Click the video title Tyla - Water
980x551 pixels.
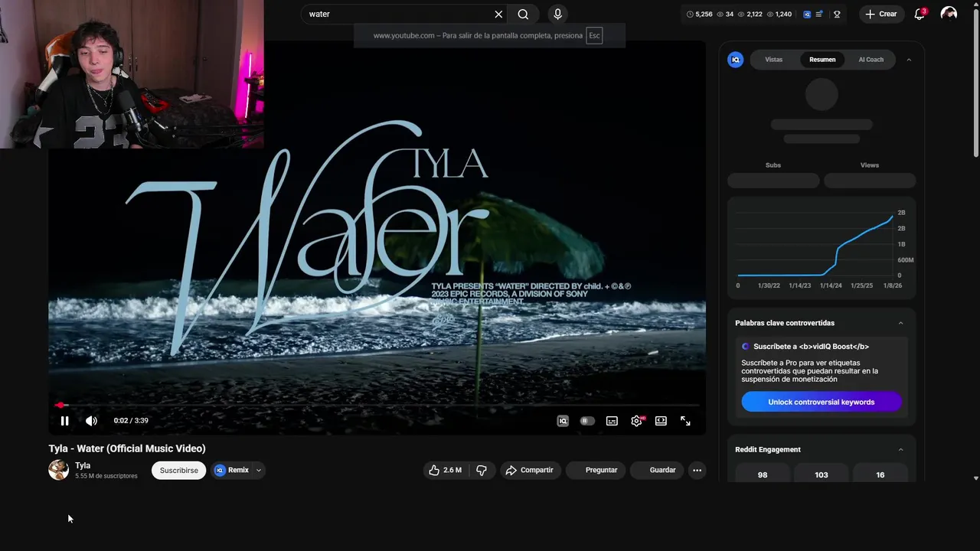click(127, 448)
